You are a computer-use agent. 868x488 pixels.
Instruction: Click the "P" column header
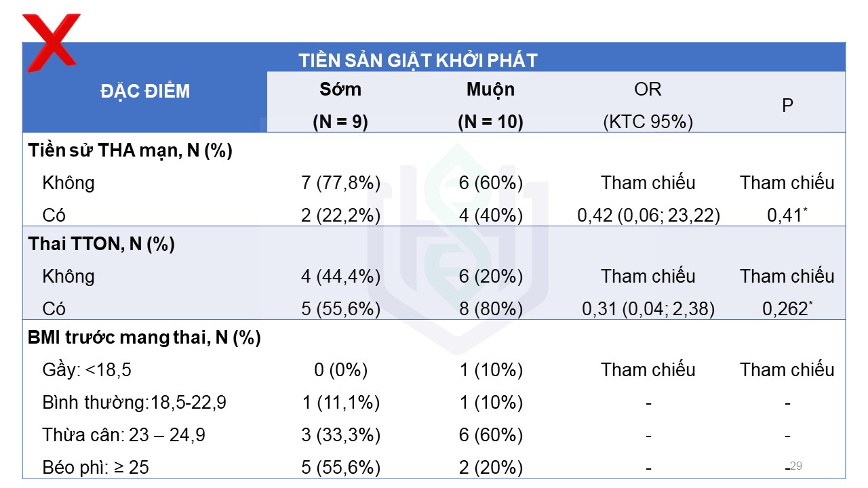click(787, 106)
